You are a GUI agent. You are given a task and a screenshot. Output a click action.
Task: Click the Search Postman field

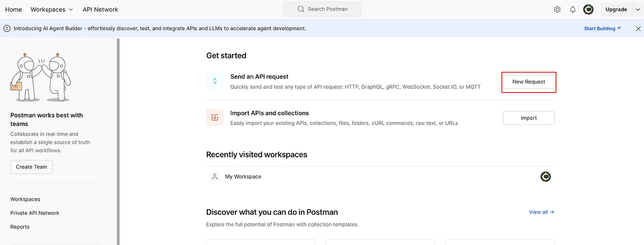323,9
